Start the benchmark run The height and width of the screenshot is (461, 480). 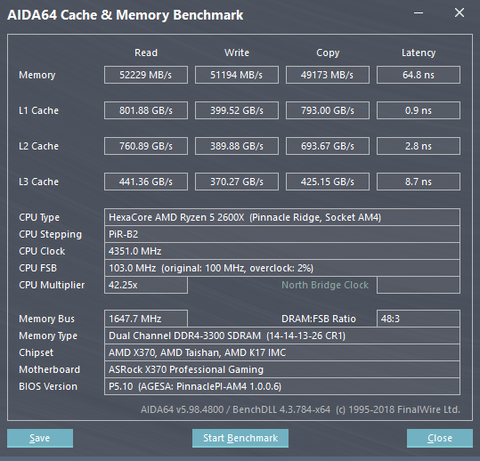tap(240, 438)
